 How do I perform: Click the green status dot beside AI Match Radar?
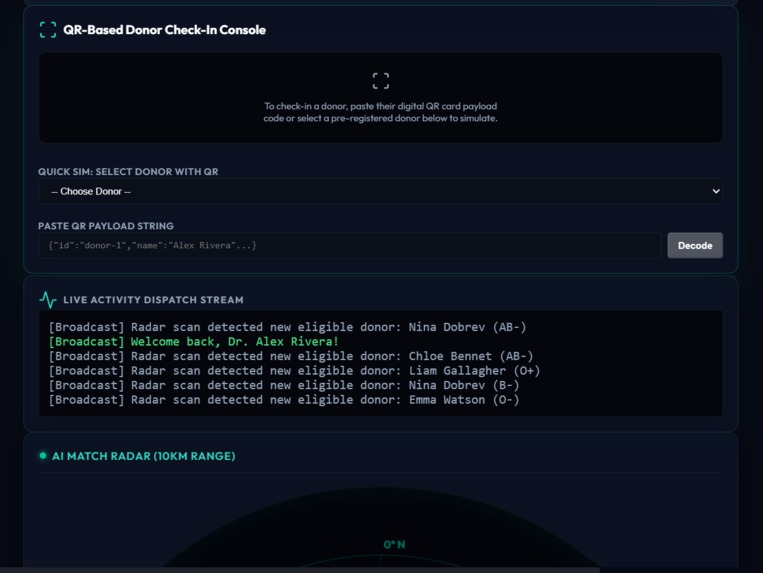coord(43,456)
